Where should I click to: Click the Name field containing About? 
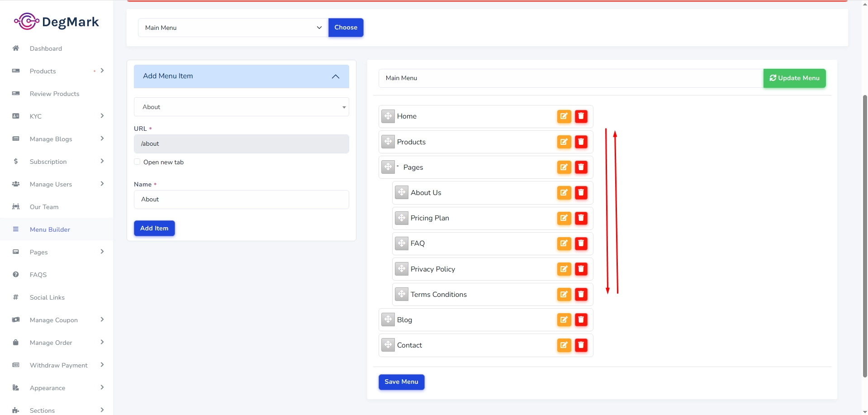click(242, 200)
